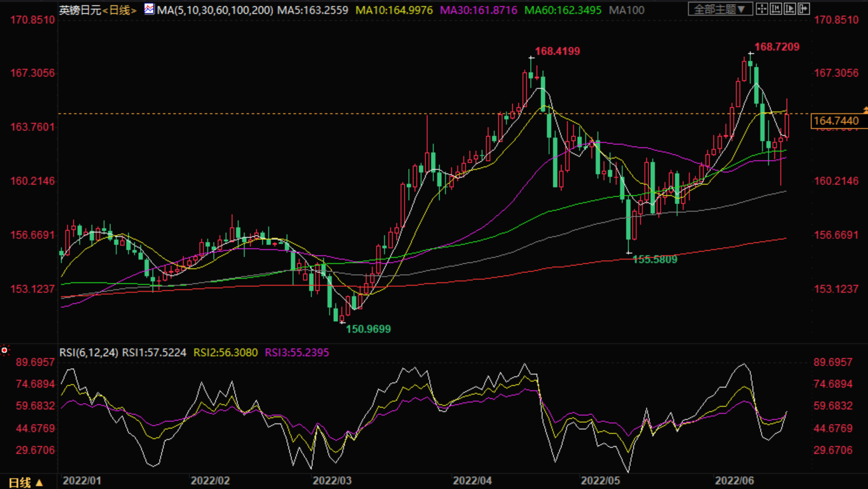Screen dimensions: 868x489
Task: Click right RSI axis label 89.6957
Action: click(833, 362)
